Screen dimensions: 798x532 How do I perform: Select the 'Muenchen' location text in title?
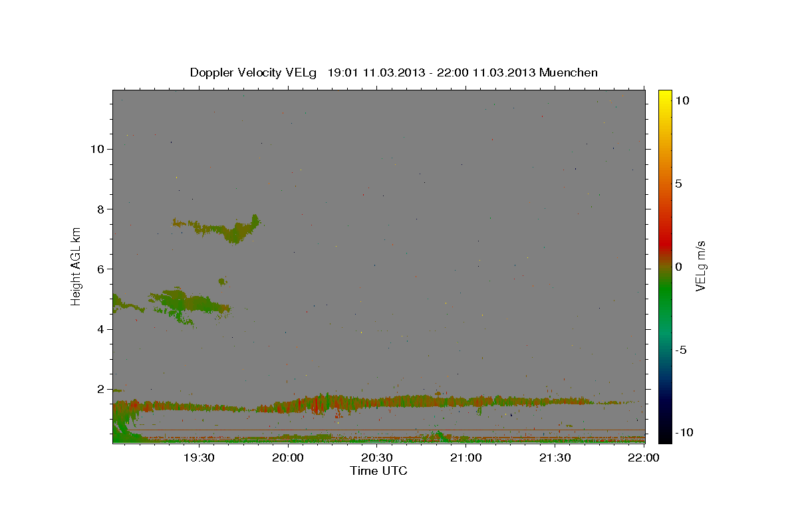coord(569,72)
